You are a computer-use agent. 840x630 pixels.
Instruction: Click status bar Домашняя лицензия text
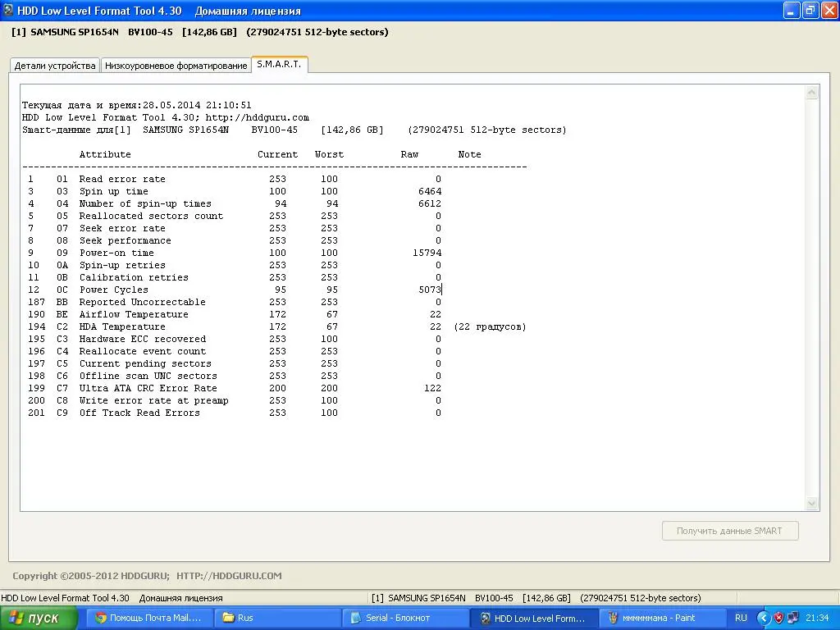(x=180, y=598)
